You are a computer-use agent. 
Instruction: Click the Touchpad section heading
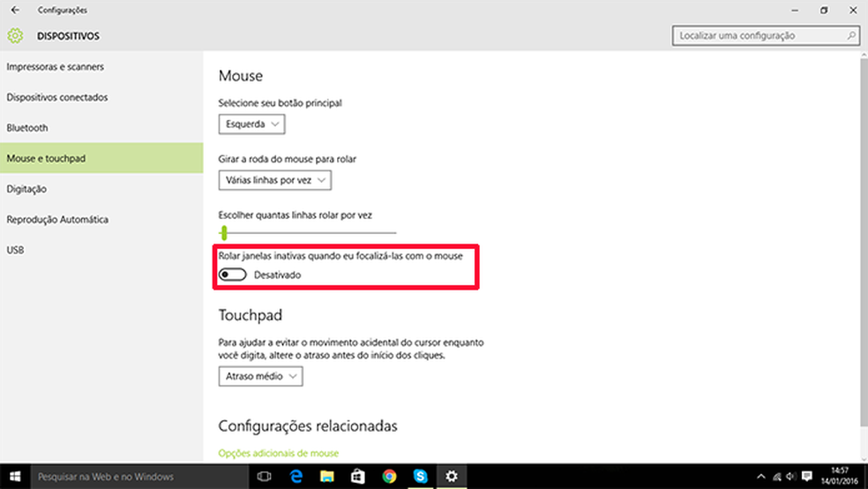pyautogui.click(x=251, y=314)
